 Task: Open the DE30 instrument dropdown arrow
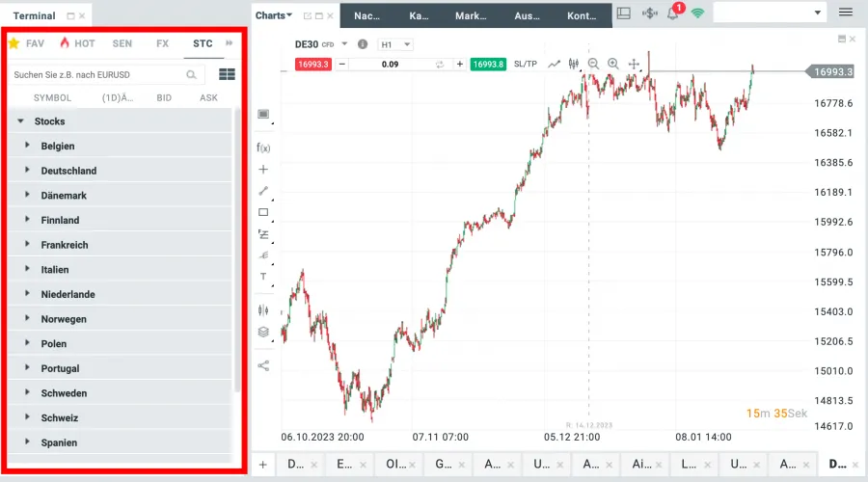pyautogui.click(x=344, y=43)
